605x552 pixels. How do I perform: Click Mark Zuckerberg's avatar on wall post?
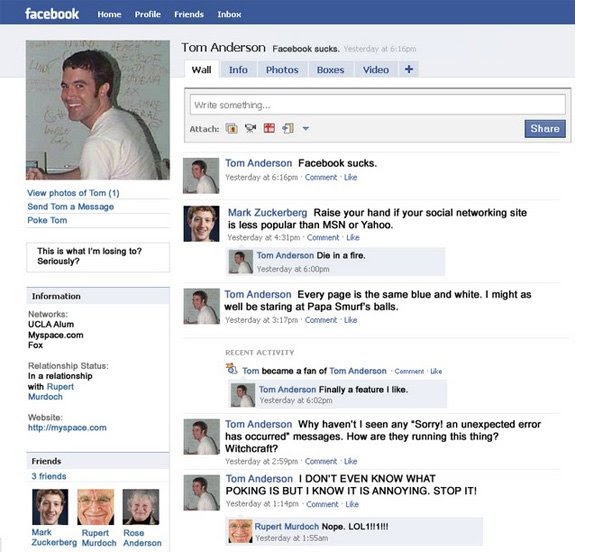click(201, 224)
